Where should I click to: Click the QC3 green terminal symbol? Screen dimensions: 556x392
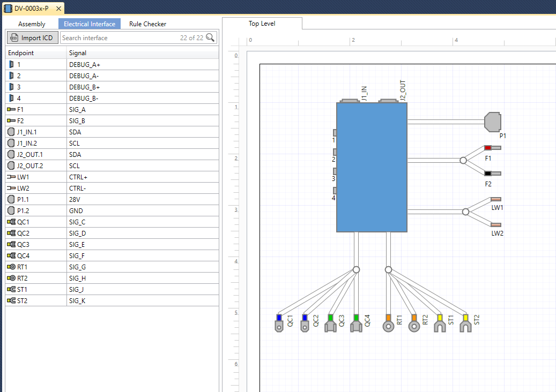point(330,323)
